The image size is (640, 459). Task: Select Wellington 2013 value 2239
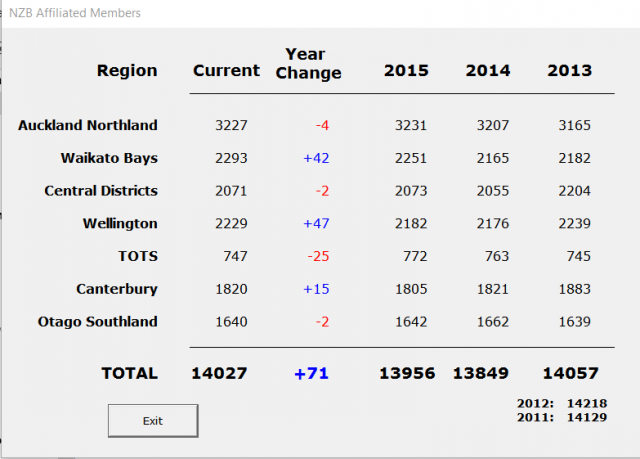(574, 224)
